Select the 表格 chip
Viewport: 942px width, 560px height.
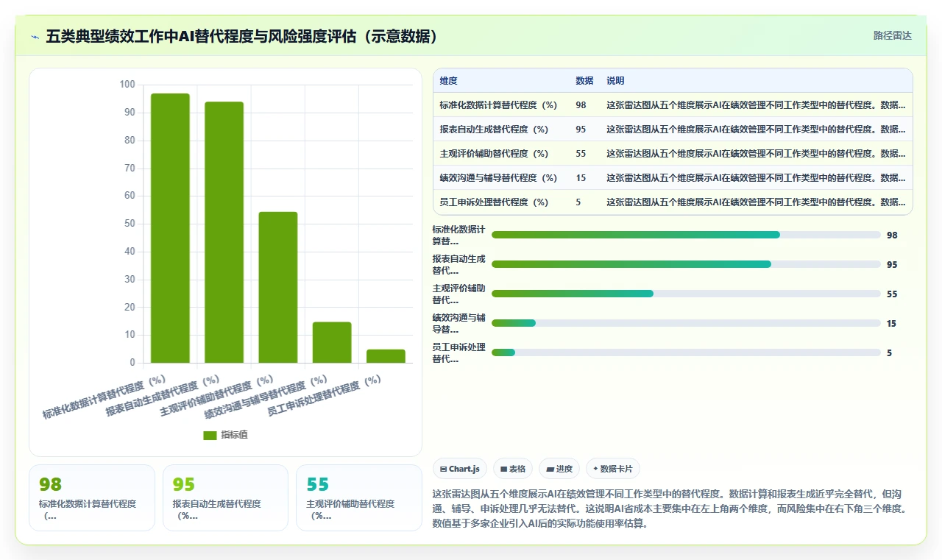[513, 469]
